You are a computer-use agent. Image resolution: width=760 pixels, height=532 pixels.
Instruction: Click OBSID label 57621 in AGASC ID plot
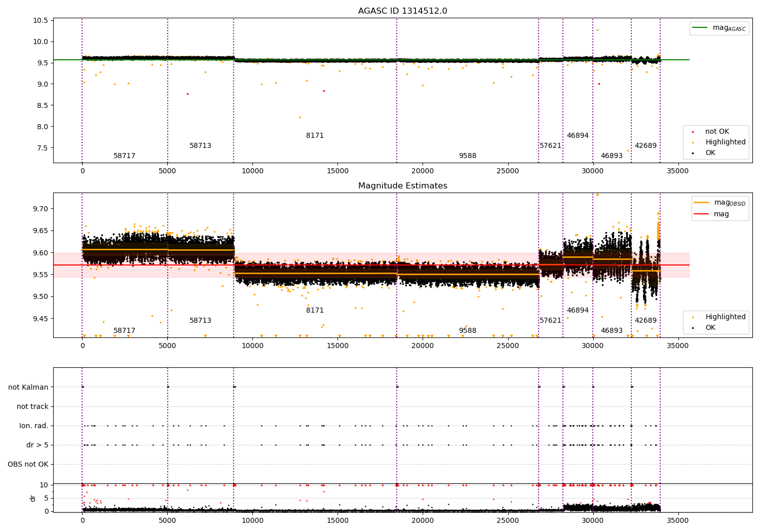tap(550, 146)
